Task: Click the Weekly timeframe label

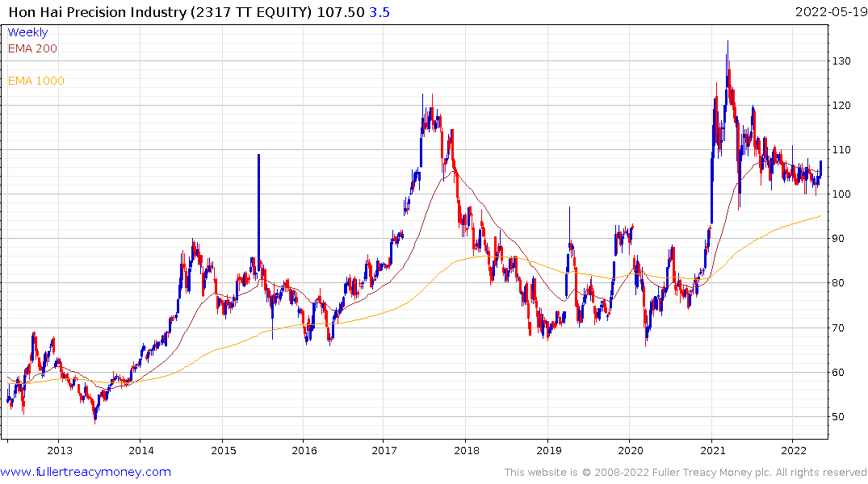Action: tap(27, 32)
